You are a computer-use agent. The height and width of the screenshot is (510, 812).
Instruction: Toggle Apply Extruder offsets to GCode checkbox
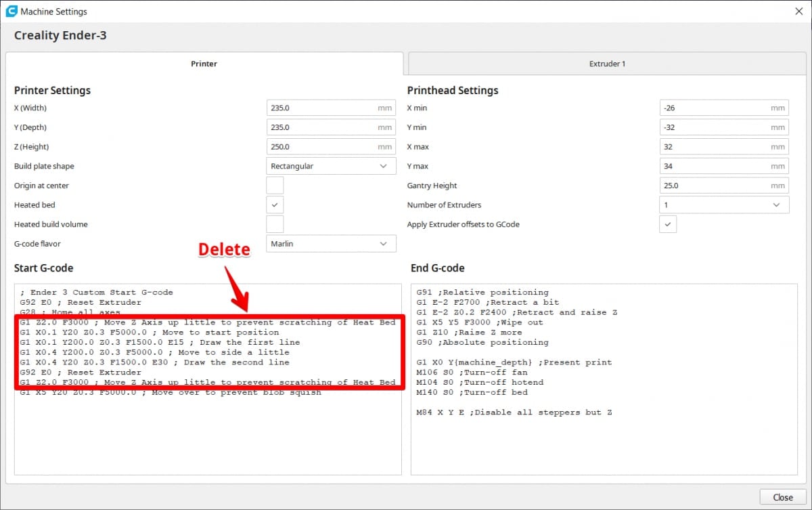[668, 224]
